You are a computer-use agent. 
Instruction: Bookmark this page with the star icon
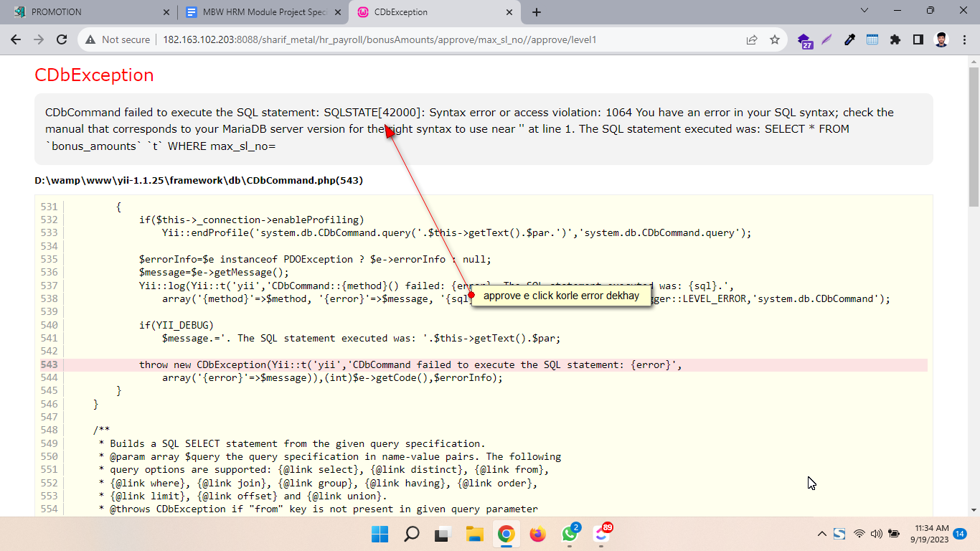point(775,40)
